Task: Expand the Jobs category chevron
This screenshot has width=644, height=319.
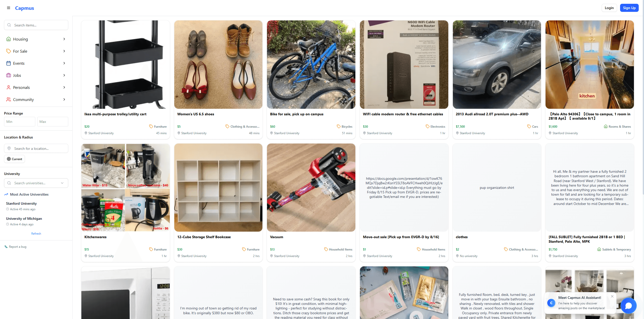Action: coord(64,75)
